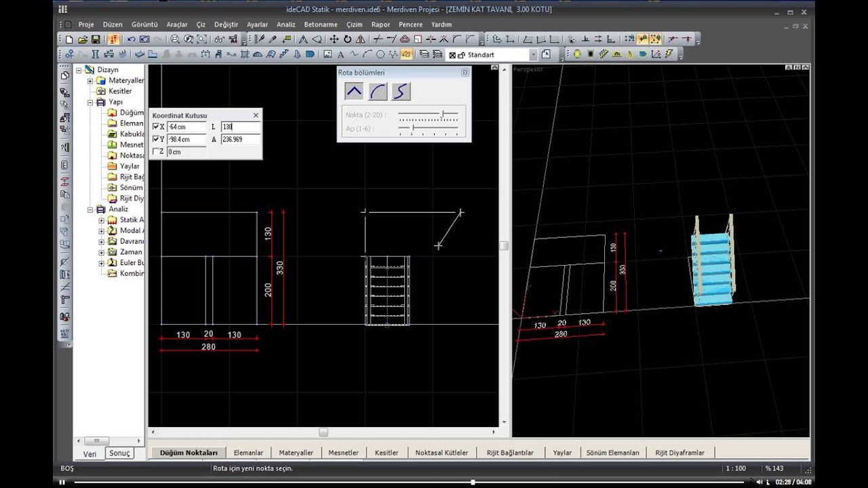Choose the S-curve route segment icon
The height and width of the screenshot is (488, 868).
(x=401, y=91)
